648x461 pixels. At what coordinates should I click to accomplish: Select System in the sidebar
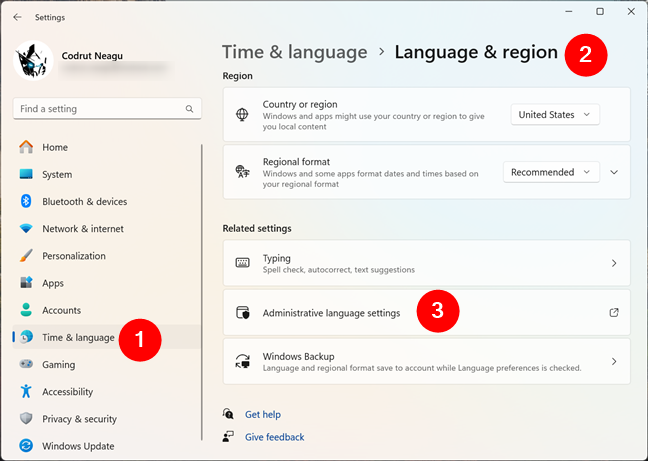[x=107, y=174]
